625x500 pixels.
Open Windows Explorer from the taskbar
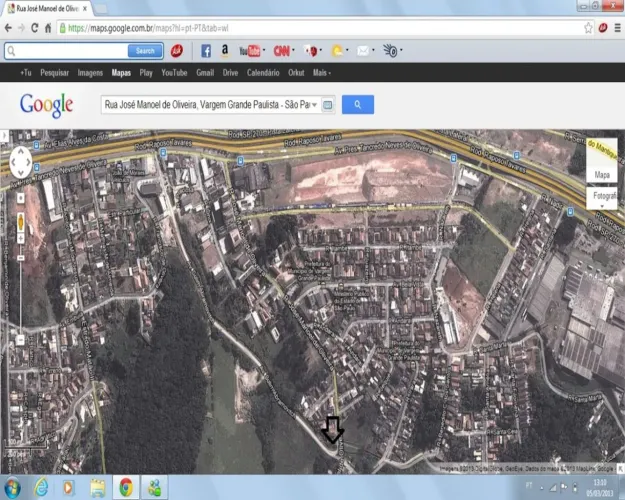tap(97, 487)
